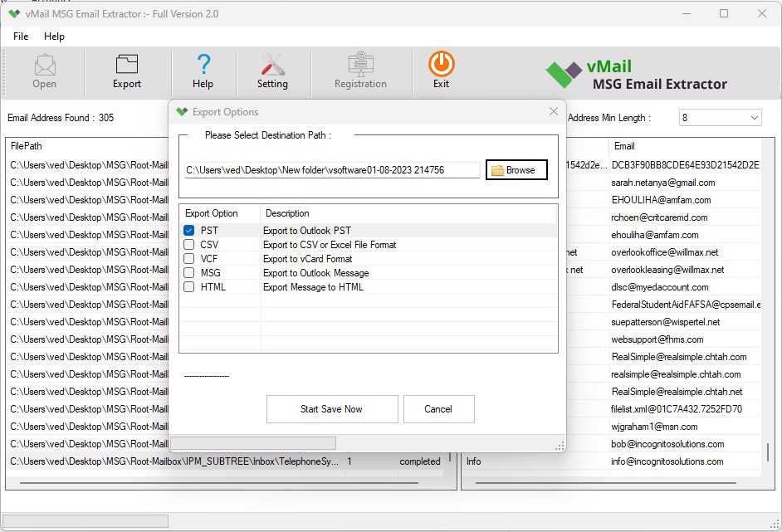Open the Address Min Length dropdown
Viewport: 782px width, 532px height.
coord(721,118)
